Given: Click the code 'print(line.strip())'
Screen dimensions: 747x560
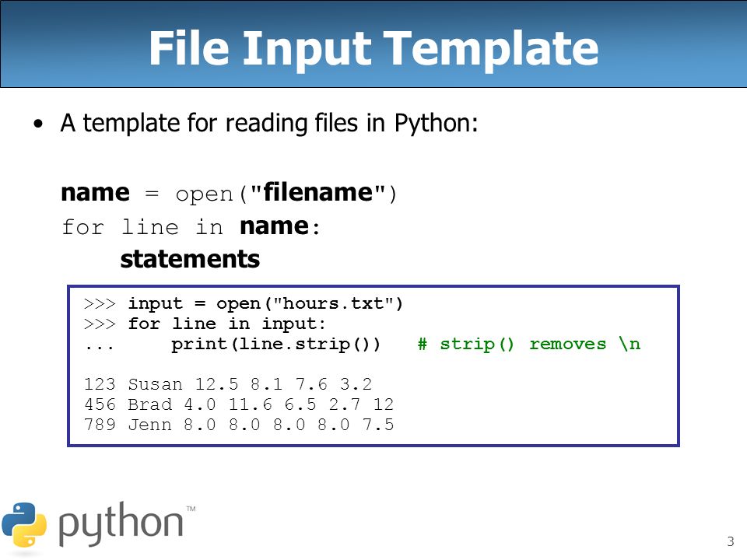Looking at the screenshot, I should click(x=275, y=345).
